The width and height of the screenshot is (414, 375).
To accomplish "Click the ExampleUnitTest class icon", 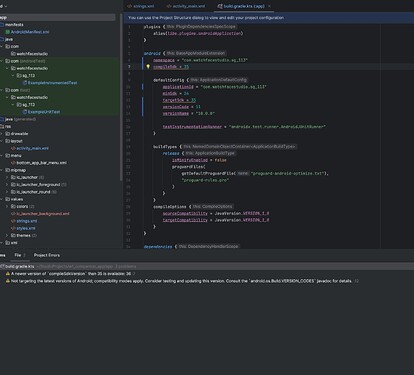I will [25, 112].
